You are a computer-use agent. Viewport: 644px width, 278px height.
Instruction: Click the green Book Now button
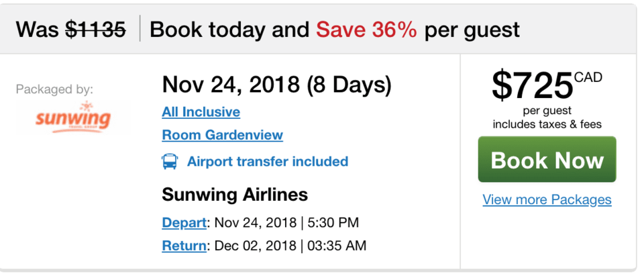point(547,160)
